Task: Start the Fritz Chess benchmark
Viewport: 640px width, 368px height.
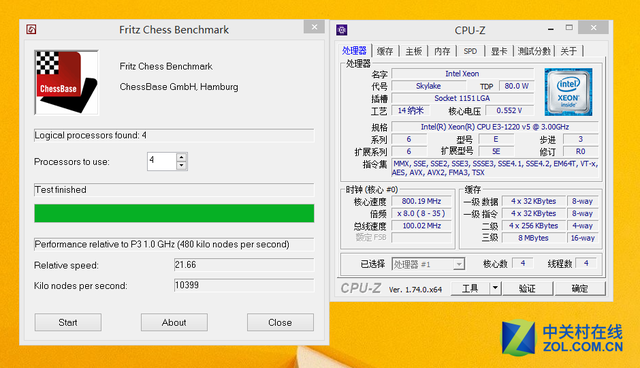Action: click(x=68, y=322)
